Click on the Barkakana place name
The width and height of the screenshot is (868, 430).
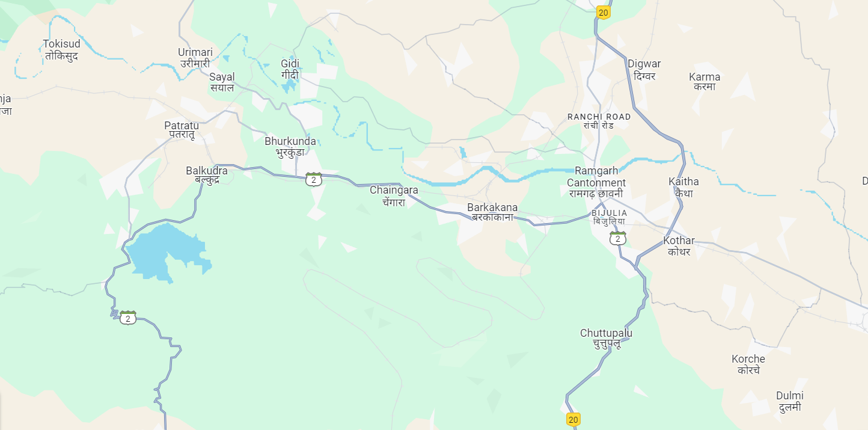tap(492, 212)
